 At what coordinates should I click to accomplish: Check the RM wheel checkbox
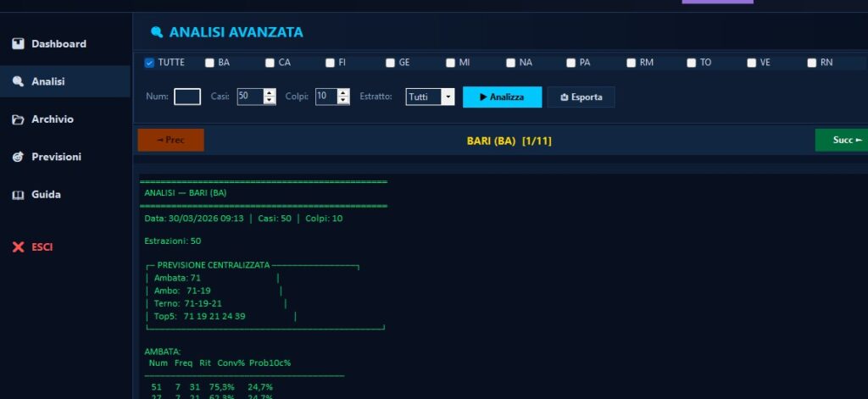point(632,63)
